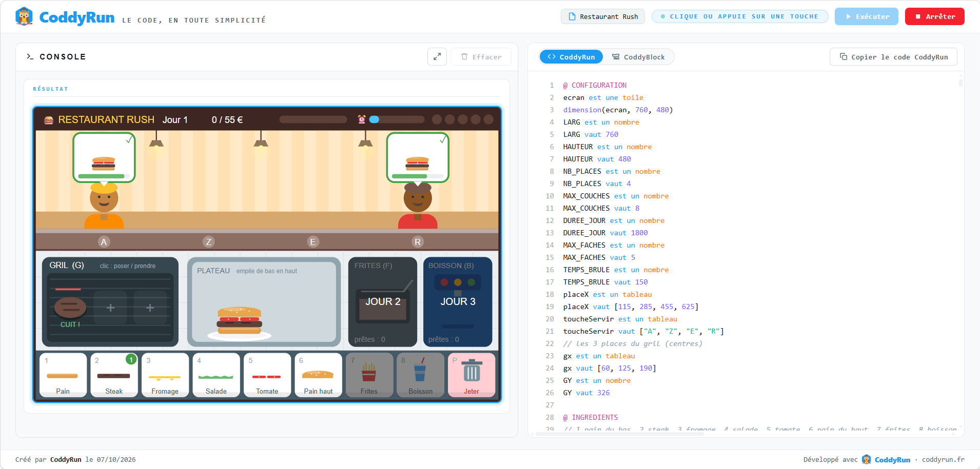The image size is (980, 469).
Task: Clear the console with Effacer
Action: coord(481,57)
